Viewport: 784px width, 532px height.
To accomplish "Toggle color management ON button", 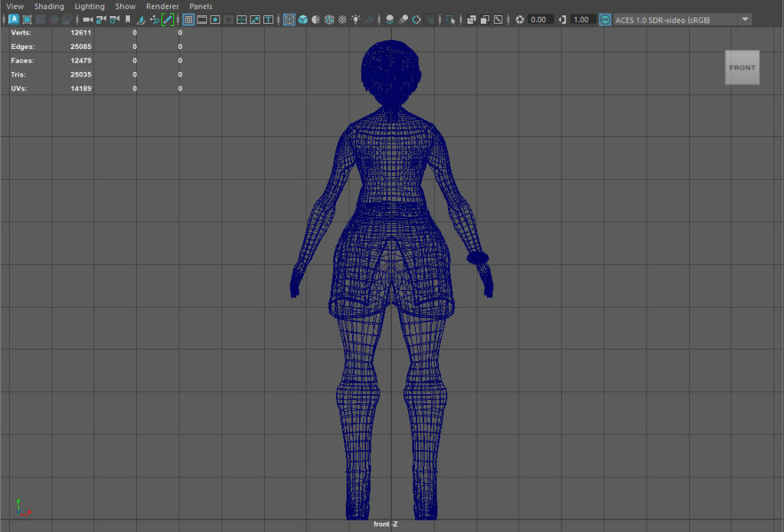I will point(605,19).
